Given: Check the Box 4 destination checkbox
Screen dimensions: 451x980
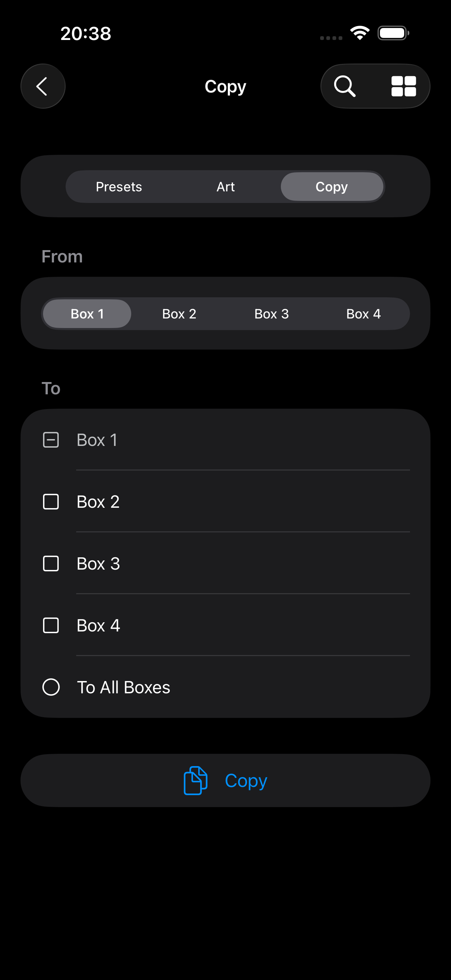Looking at the screenshot, I should [x=51, y=625].
